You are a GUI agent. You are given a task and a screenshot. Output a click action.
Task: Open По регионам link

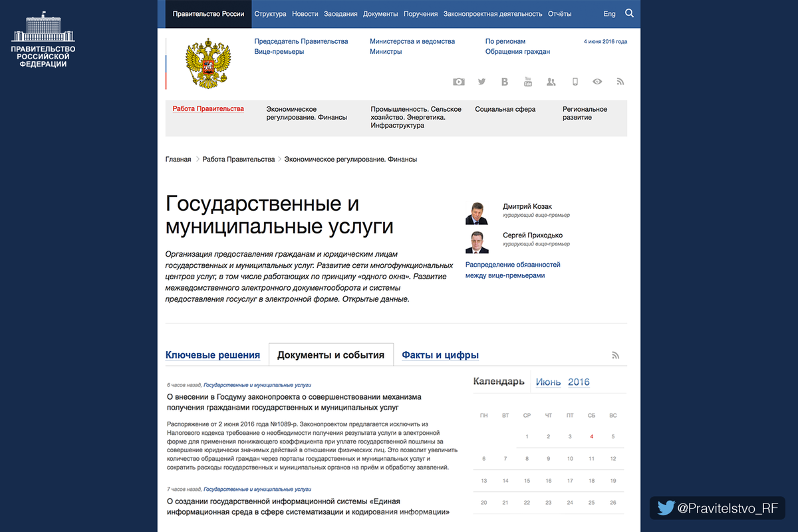tap(505, 41)
